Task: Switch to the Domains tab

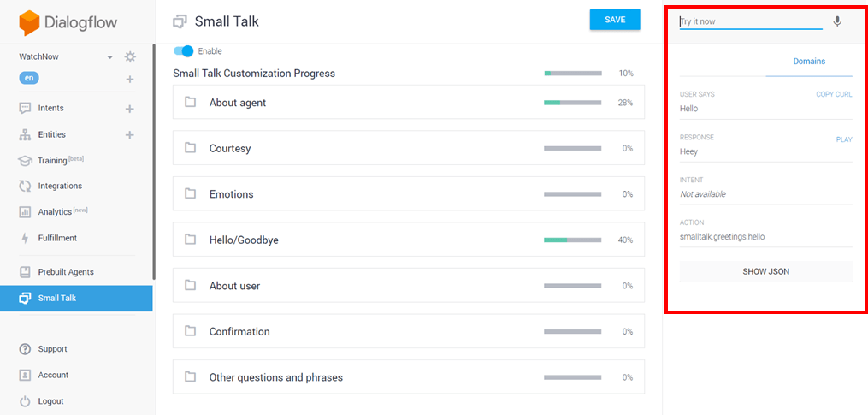Action: coord(809,62)
